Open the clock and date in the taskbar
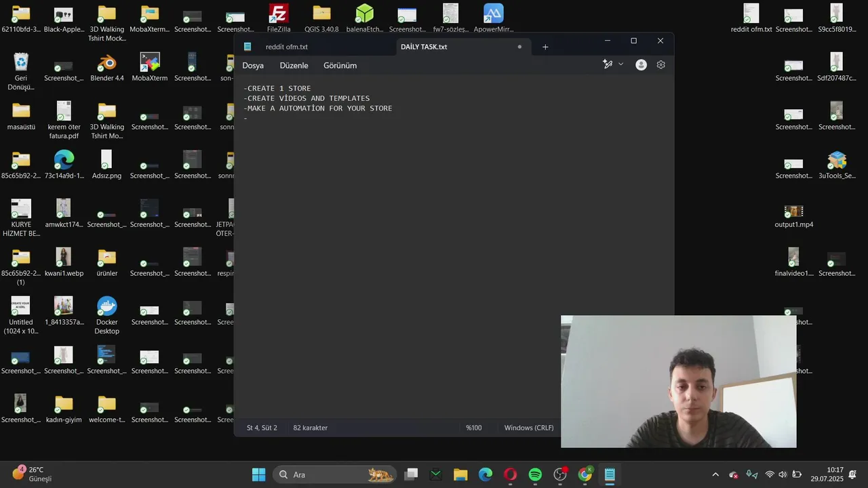 pos(827,474)
